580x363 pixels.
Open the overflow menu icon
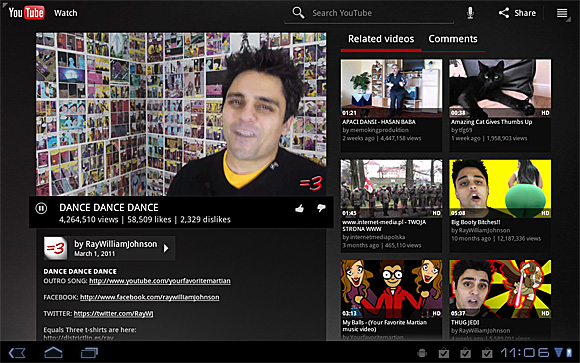click(x=562, y=13)
